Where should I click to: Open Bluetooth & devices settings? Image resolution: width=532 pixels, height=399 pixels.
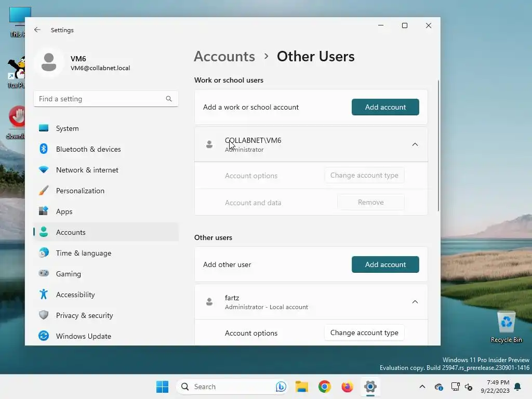(x=106, y=149)
